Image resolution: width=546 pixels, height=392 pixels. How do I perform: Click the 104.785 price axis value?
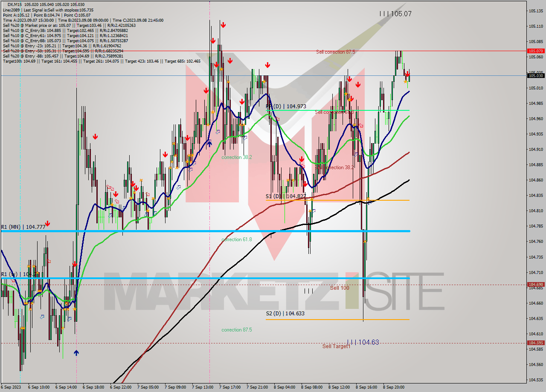(536, 226)
